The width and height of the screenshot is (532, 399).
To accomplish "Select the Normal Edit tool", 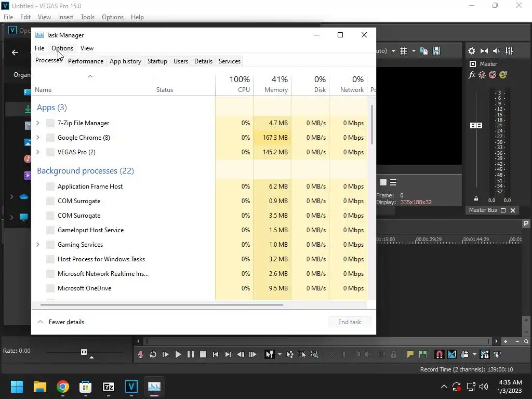I will point(270,354).
